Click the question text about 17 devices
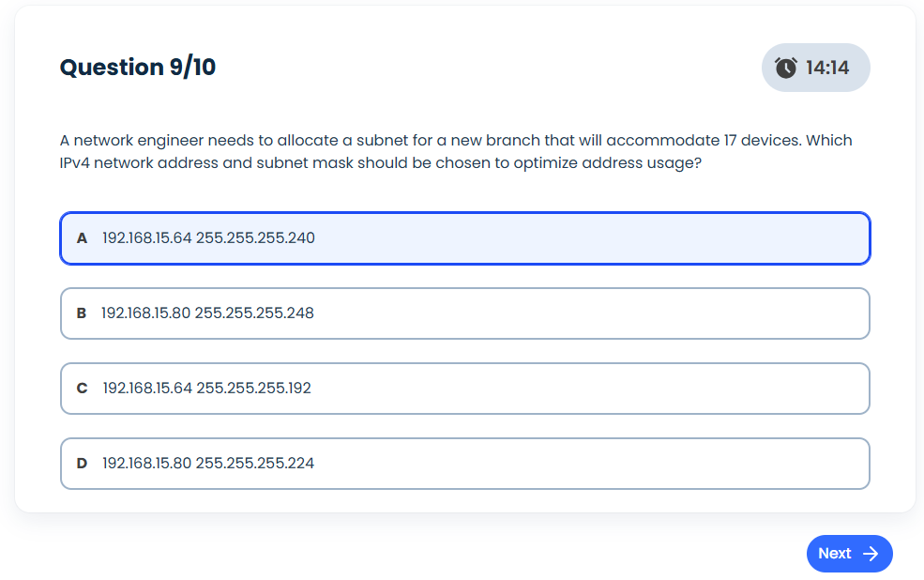Screen dimensions: 924x580 tap(456, 151)
